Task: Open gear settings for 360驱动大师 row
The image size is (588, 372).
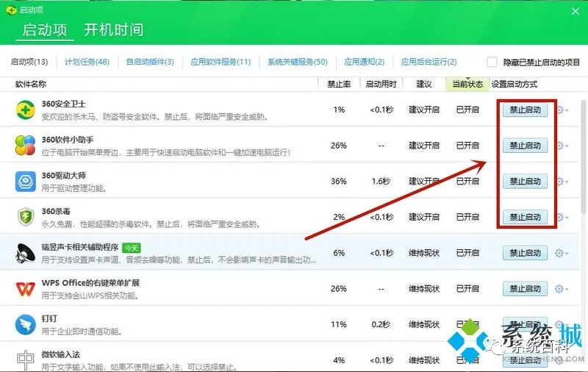Action: click(x=562, y=182)
